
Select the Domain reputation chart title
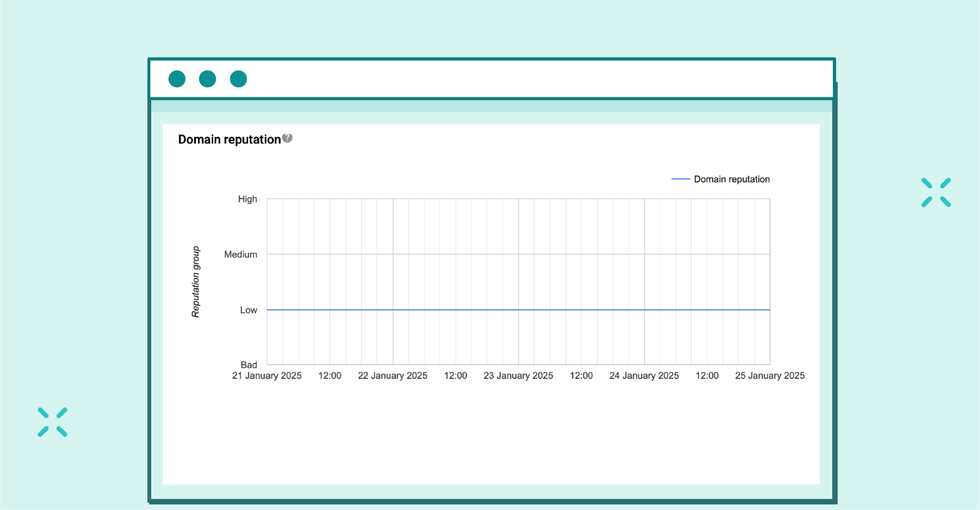pyautogui.click(x=229, y=139)
